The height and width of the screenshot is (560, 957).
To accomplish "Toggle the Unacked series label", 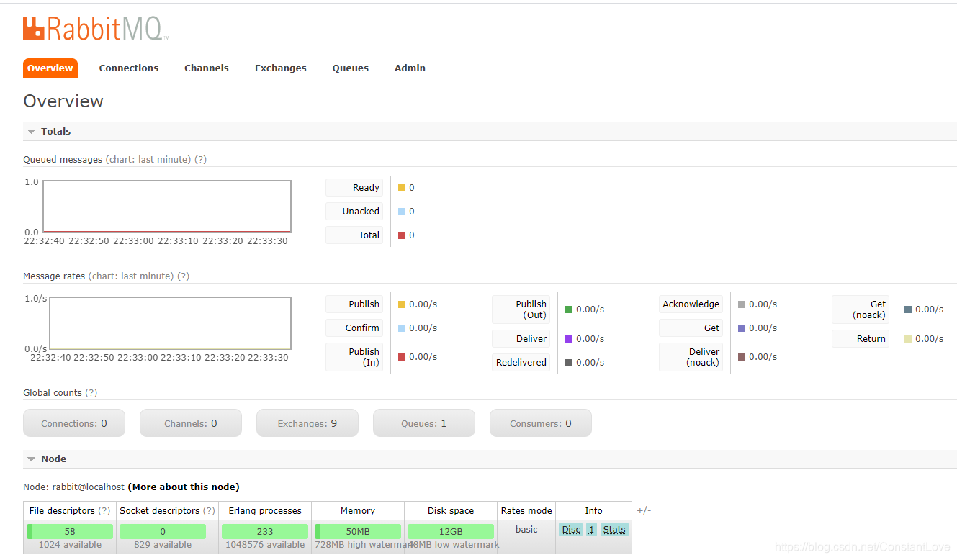I will pos(354,212).
